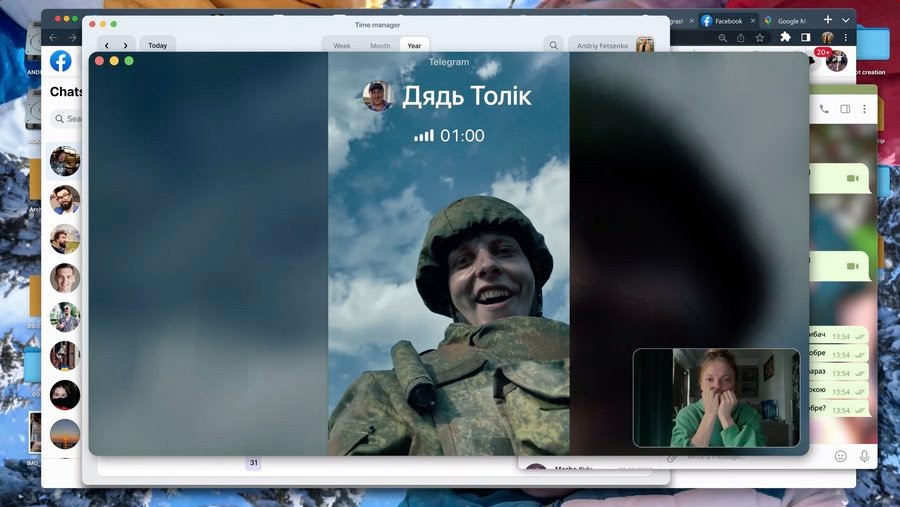Share this page from address bar
This screenshot has height=507, width=900.
[741, 38]
